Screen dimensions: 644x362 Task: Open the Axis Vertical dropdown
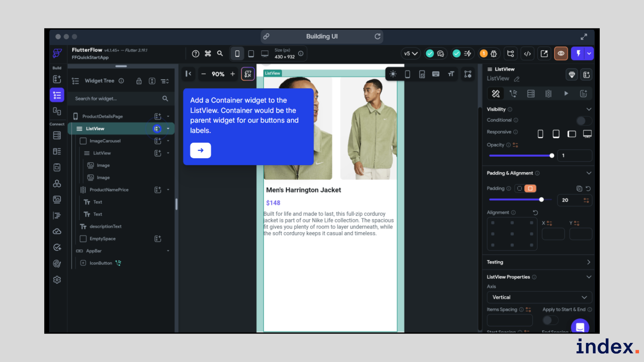pyautogui.click(x=539, y=297)
